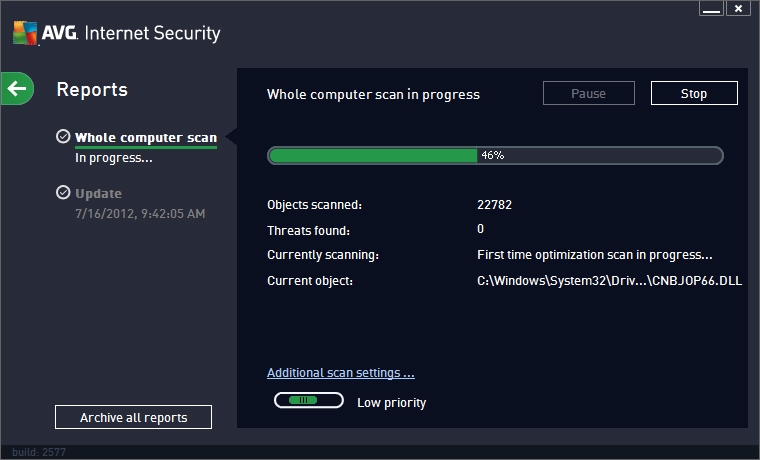The width and height of the screenshot is (760, 460).
Task: Select the Update report entry
Action: [x=98, y=193]
